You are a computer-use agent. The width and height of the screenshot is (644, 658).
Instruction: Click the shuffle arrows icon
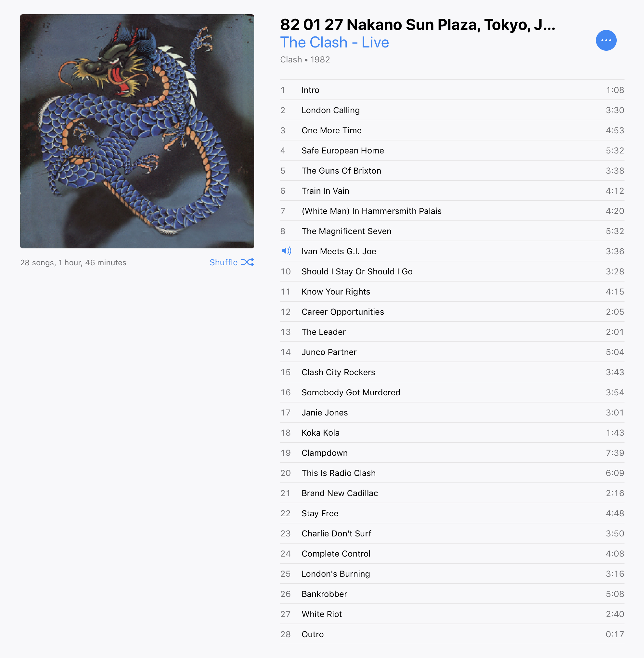(248, 262)
